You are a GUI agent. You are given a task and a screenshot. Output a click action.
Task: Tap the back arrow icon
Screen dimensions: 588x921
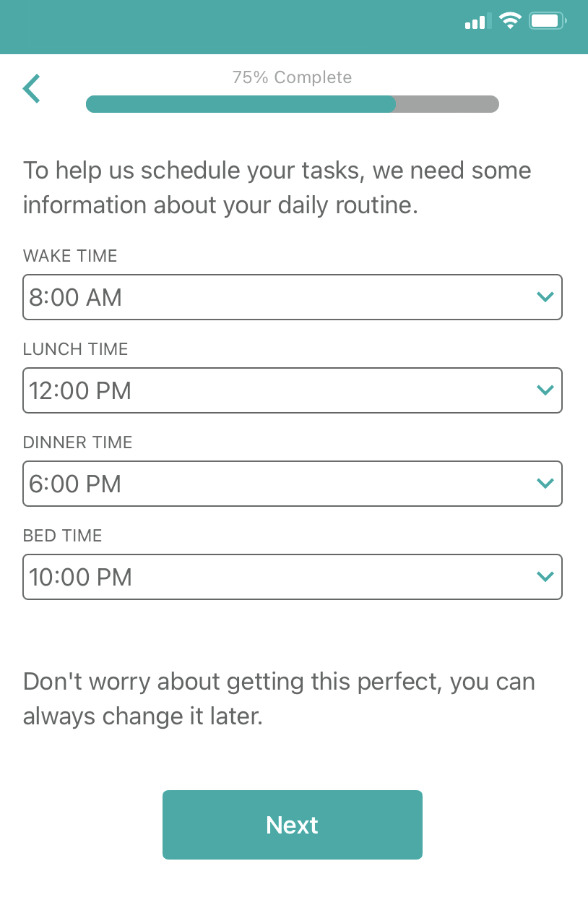tap(31, 89)
